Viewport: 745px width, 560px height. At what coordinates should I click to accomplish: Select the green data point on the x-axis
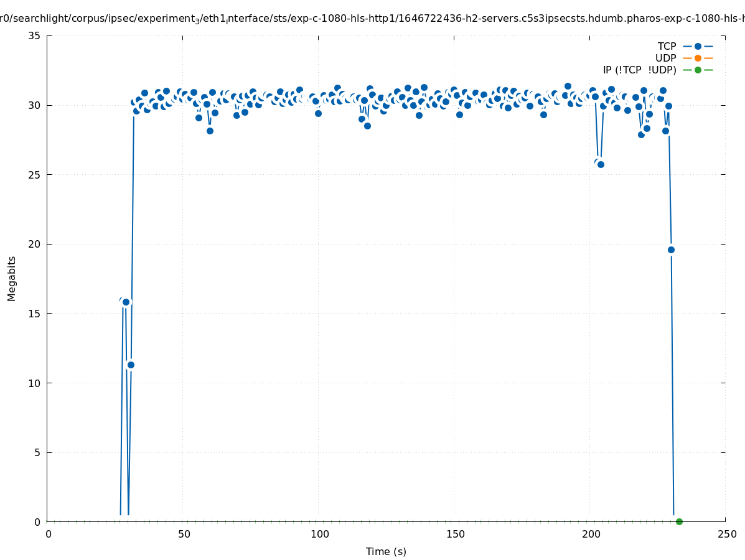pos(679,521)
